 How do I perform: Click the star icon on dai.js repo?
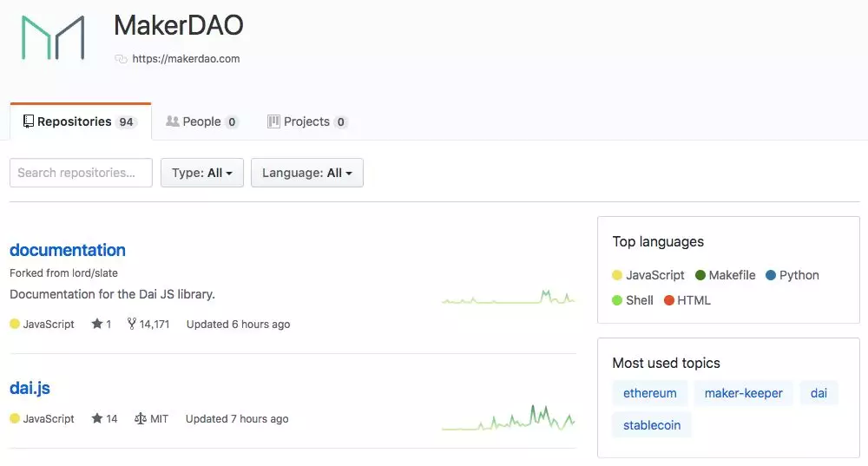pyautogui.click(x=97, y=418)
